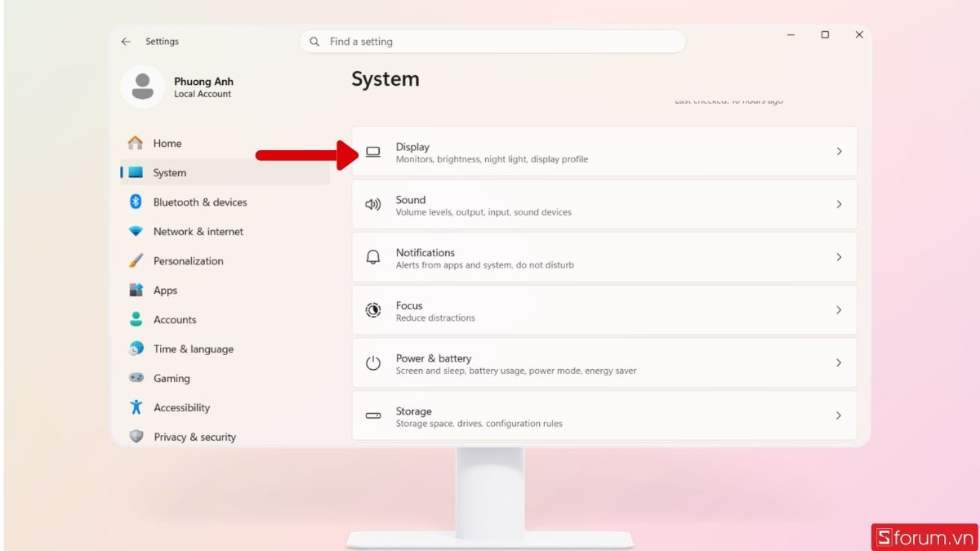This screenshot has height=551, width=980.
Task: Expand Power & battery row chevron
Action: pos(839,362)
